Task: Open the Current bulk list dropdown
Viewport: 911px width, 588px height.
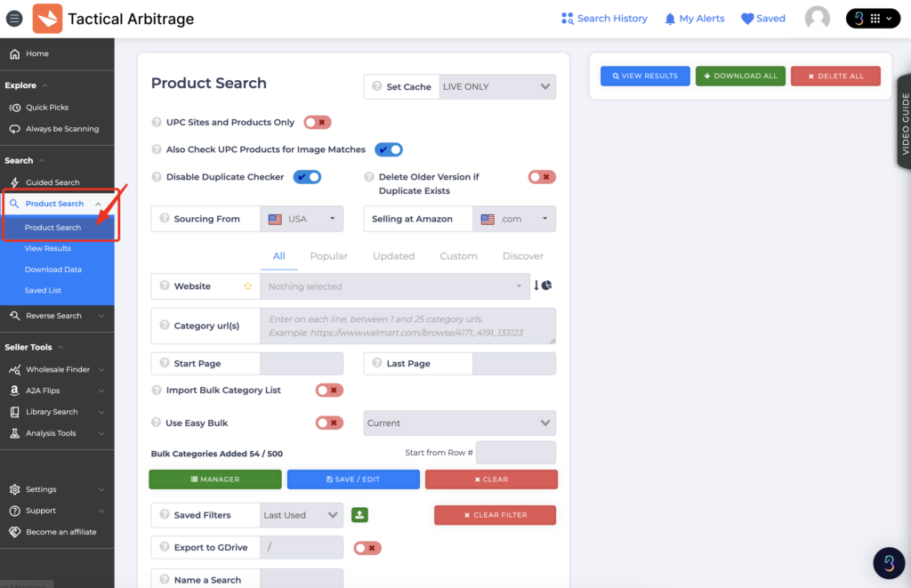Action: pyautogui.click(x=460, y=423)
